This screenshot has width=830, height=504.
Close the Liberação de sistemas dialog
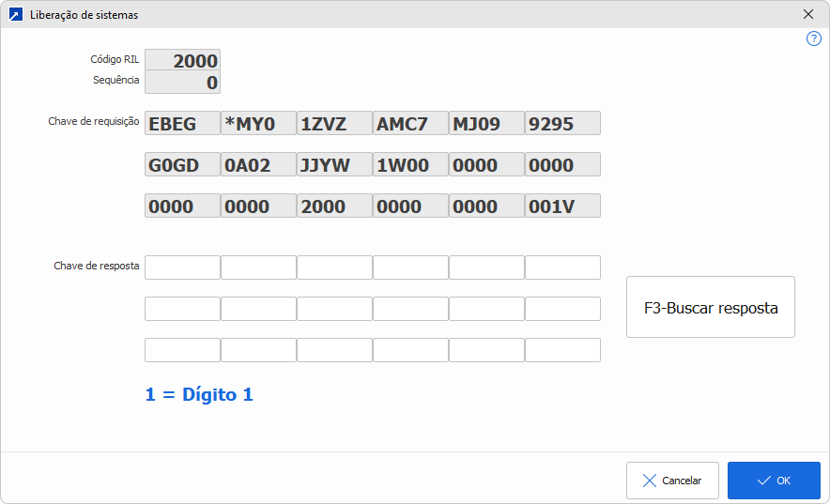(807, 15)
